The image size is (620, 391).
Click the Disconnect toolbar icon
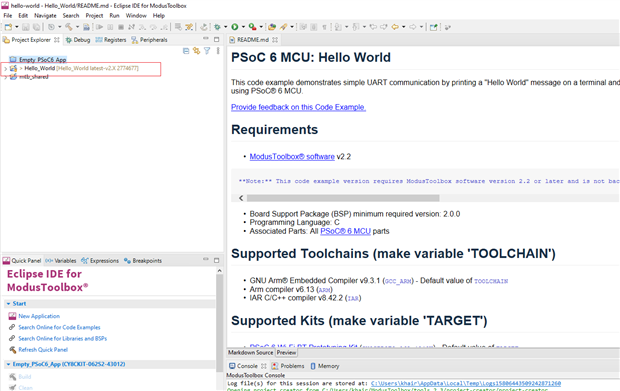[x=131, y=27]
